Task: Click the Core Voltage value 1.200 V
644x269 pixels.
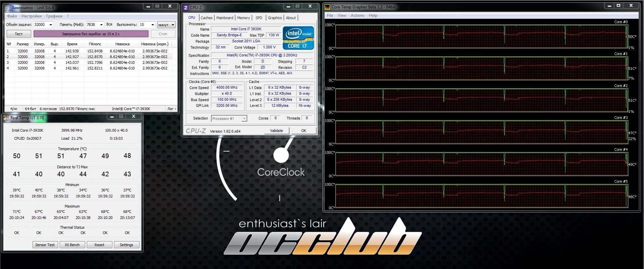Action: (269, 47)
